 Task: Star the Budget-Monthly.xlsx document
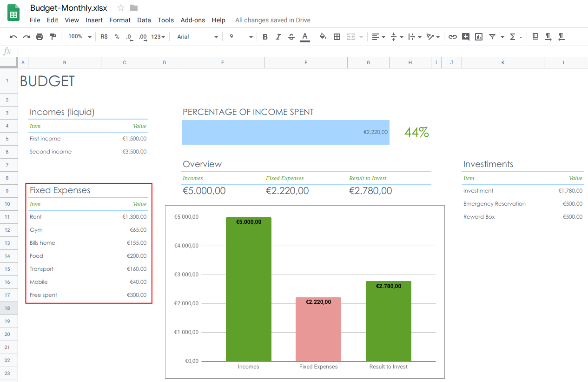tap(121, 8)
